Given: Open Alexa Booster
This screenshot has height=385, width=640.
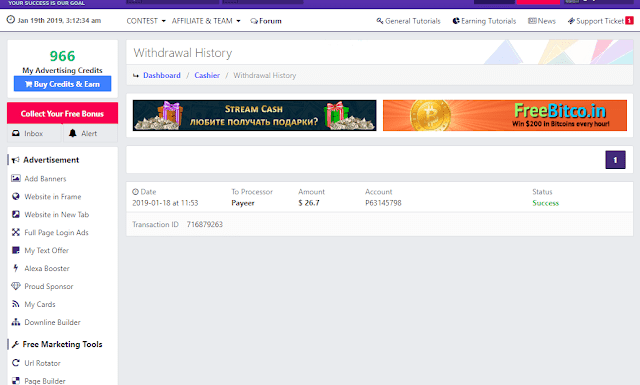Looking at the screenshot, I should [47, 268].
